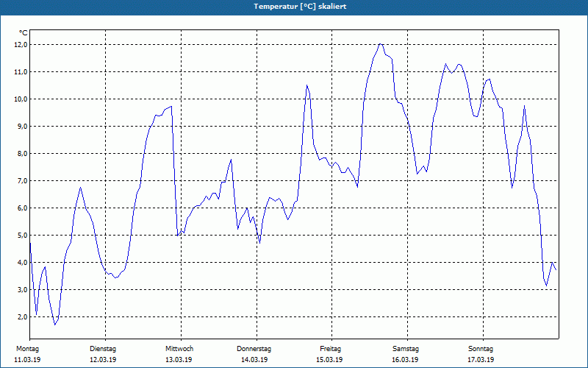This screenshot has height=368, width=588.
Task: Click the 17.03.19 date label
Action: tap(481, 360)
